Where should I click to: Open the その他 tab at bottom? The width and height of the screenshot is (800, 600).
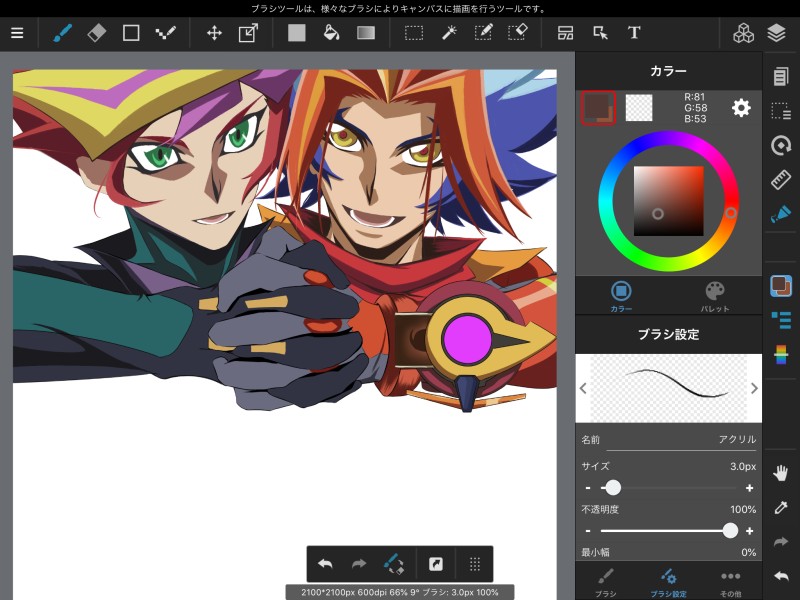[x=730, y=582]
